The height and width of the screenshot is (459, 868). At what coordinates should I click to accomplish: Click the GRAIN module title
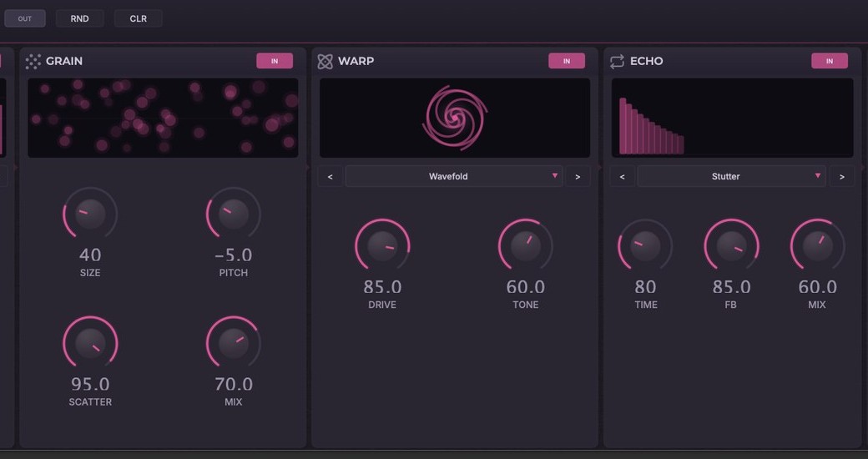64,61
